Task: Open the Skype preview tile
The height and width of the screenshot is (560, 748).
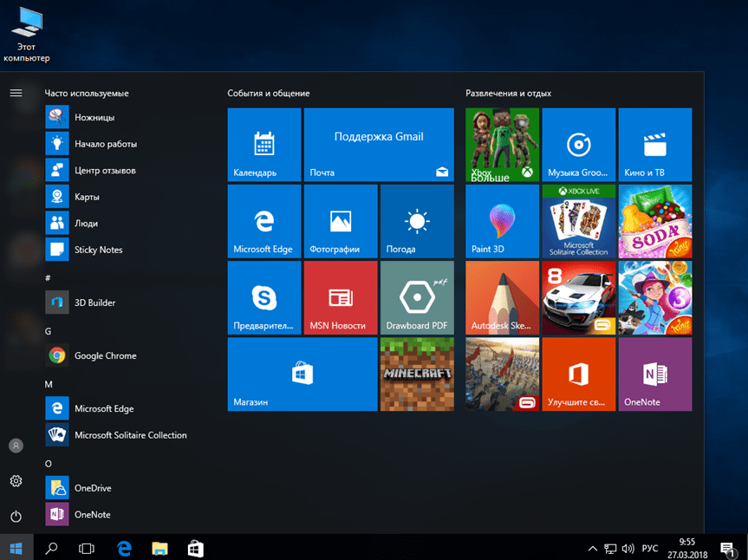Action: click(263, 298)
